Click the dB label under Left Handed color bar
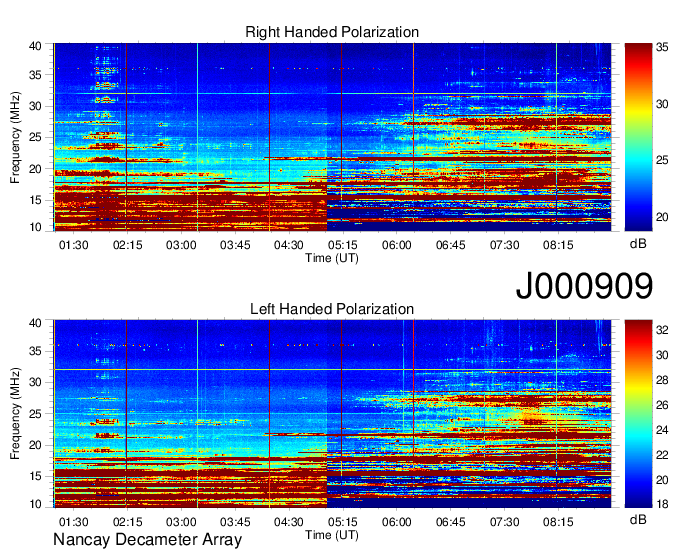 click(638, 519)
